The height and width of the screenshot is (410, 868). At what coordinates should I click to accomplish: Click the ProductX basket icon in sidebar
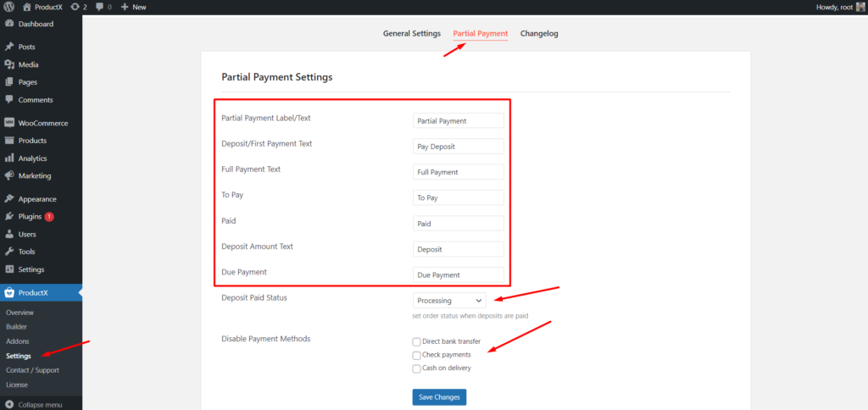pos(8,293)
